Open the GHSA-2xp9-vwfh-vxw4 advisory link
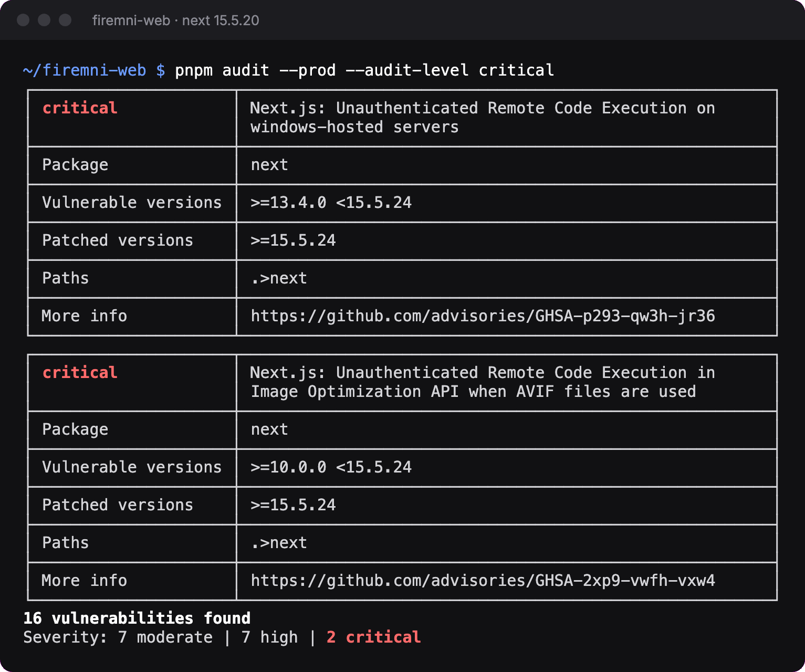This screenshot has height=672, width=805. (x=483, y=581)
